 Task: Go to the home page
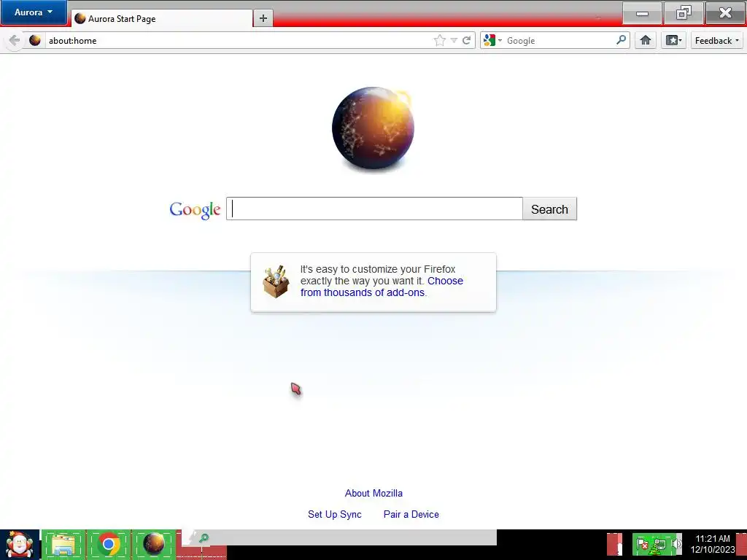coord(646,41)
